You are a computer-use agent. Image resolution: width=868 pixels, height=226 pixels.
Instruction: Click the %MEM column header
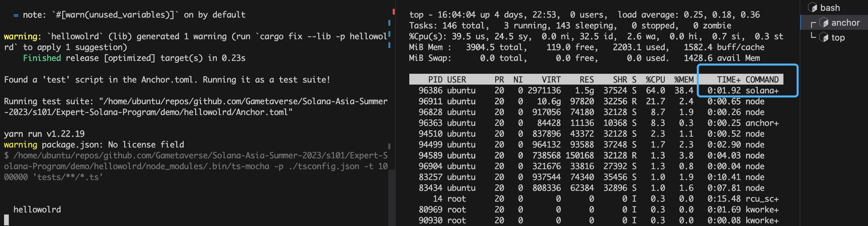click(x=683, y=80)
